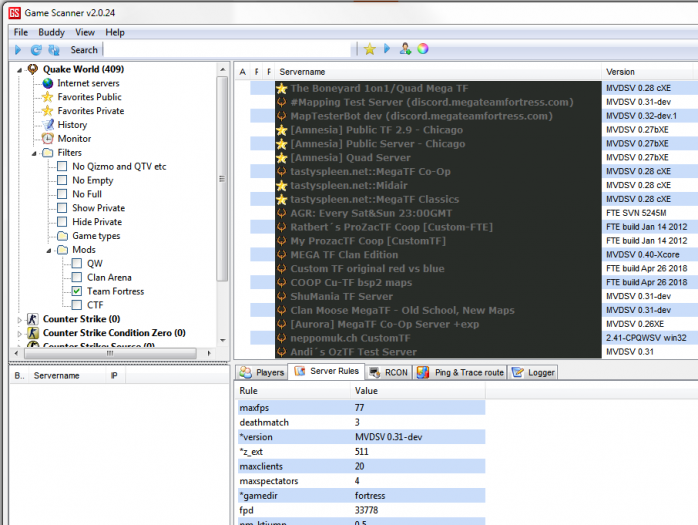Enable the No Empty filter checkbox
This screenshot has height=525, width=698.
63,180
